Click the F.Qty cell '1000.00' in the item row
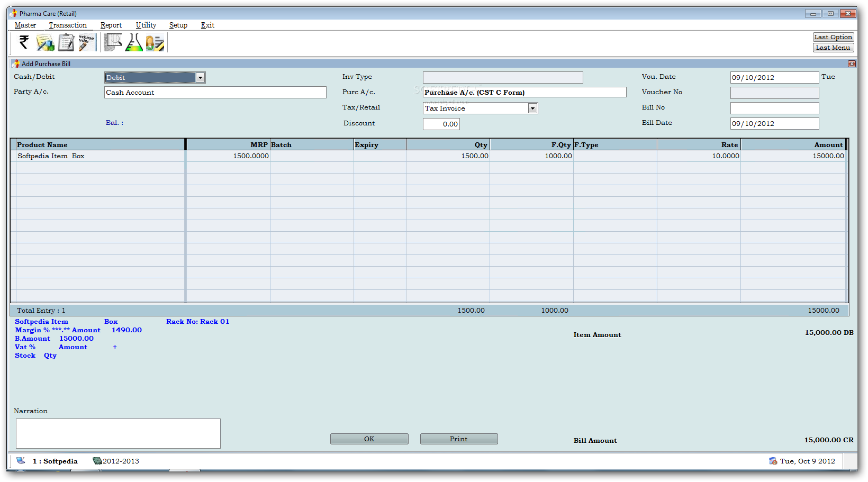This screenshot has width=868, height=482. pyautogui.click(x=531, y=156)
